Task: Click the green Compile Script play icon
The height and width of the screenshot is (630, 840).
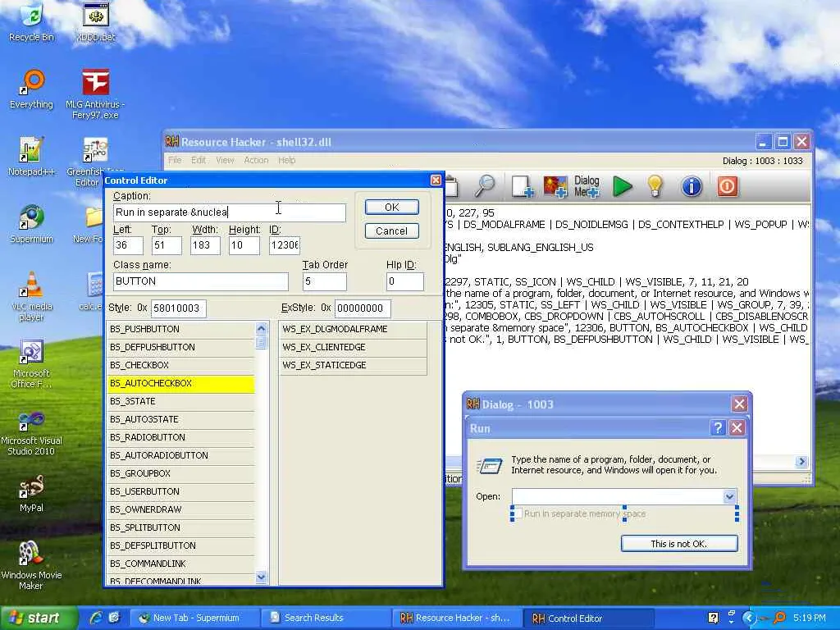Action: (623, 186)
